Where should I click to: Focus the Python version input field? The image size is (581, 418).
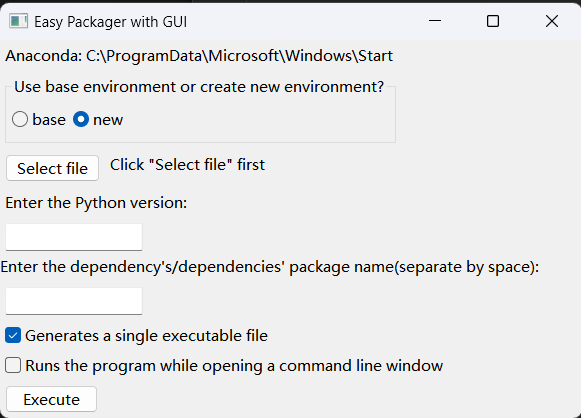(74, 237)
